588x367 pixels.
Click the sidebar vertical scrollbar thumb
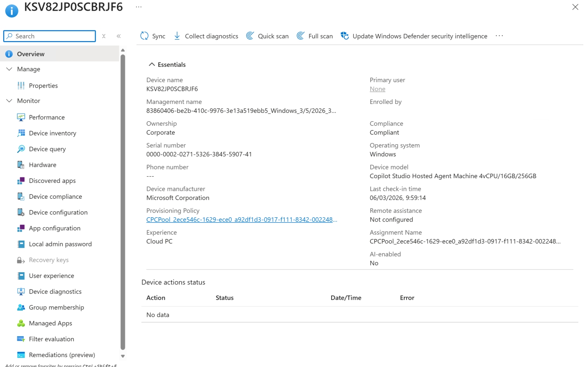pos(123,201)
